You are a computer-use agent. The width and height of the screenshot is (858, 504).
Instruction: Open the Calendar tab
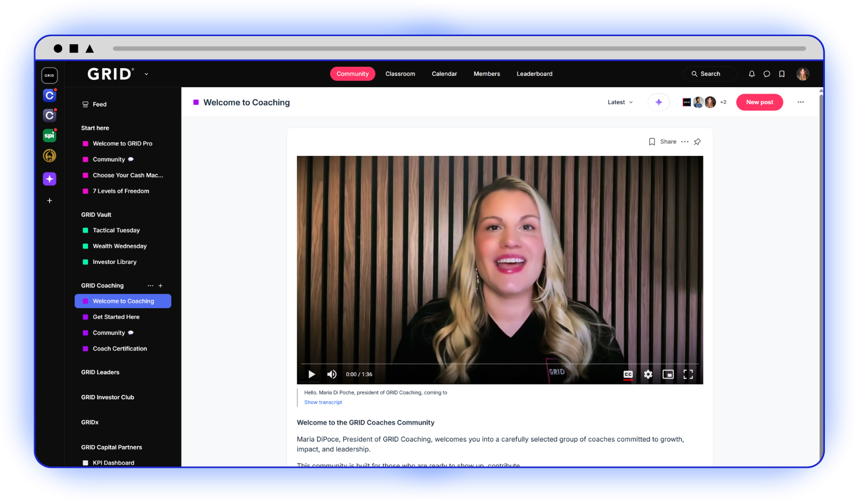pyautogui.click(x=445, y=74)
